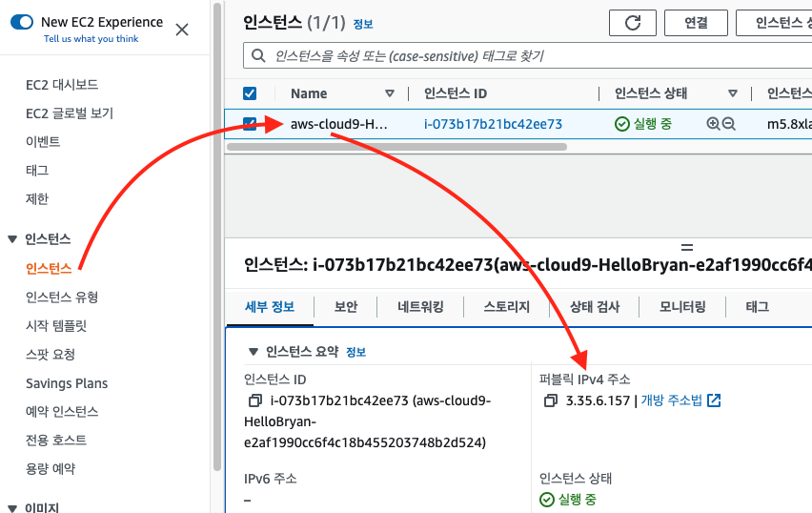The width and height of the screenshot is (812, 513).
Task: Switch to the 태그 tab in details panel
Action: coord(757,307)
